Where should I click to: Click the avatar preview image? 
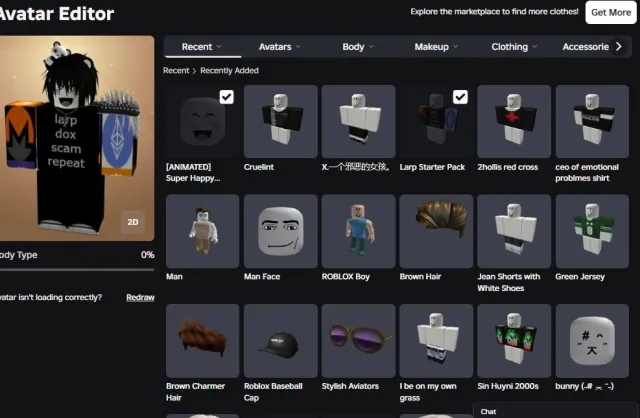(77, 138)
